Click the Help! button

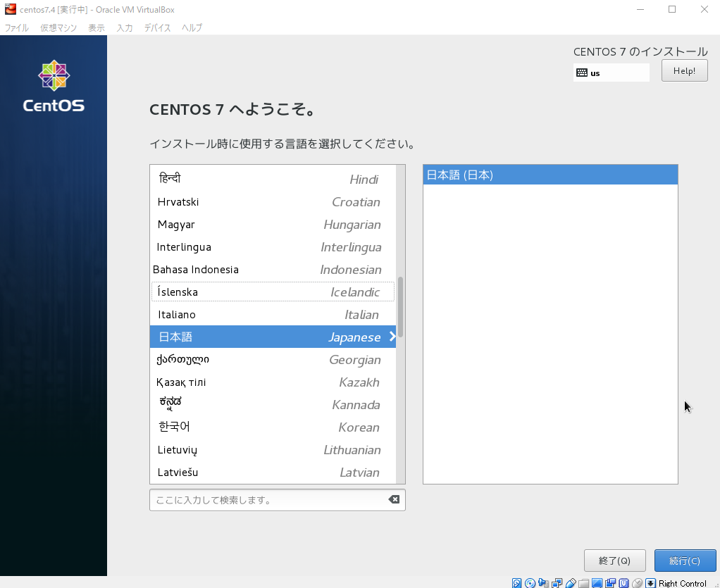(x=684, y=70)
